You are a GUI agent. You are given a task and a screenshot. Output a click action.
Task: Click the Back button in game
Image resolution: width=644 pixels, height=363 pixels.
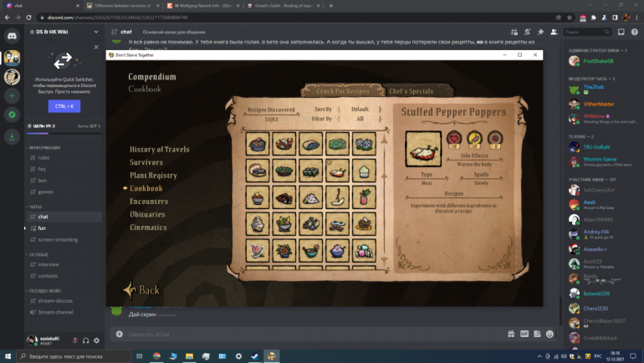[x=141, y=290]
